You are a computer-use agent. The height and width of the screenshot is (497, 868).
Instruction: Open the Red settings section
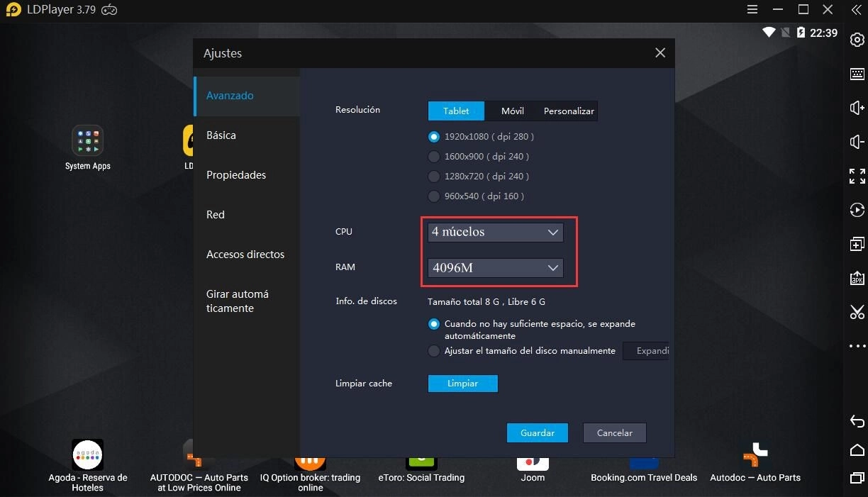click(215, 214)
